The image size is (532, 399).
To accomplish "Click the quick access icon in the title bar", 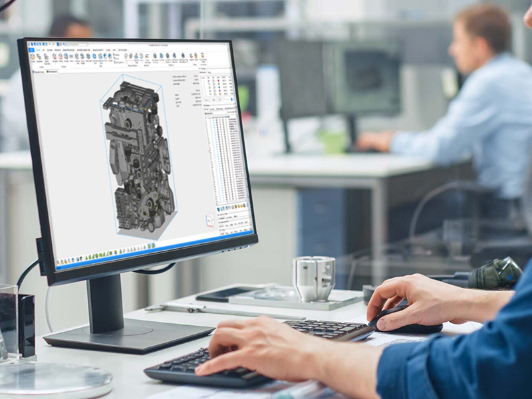I will click(30, 44).
